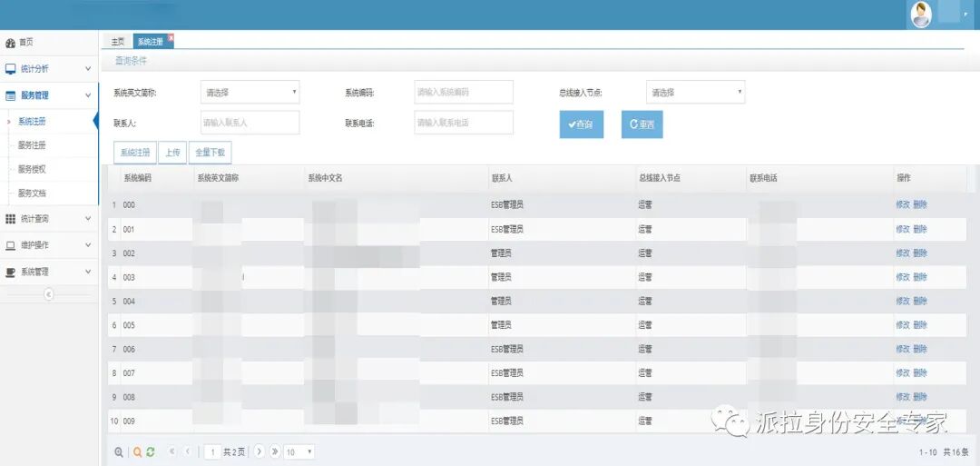Click 删除 link for row 005

(920, 324)
